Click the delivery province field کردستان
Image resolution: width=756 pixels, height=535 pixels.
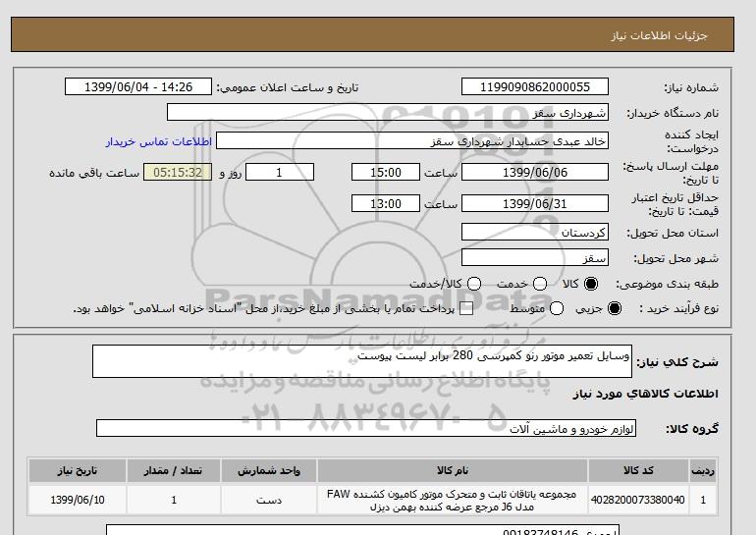[535, 232]
